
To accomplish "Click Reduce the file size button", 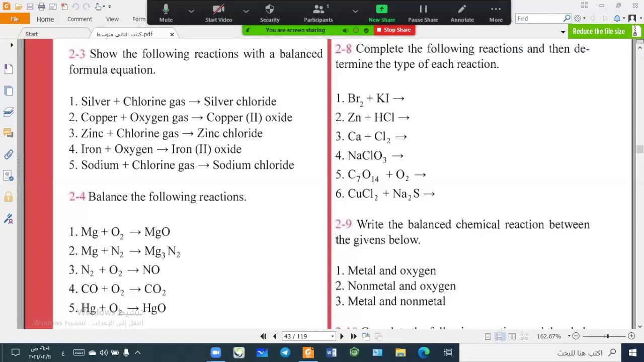I will point(598,31).
